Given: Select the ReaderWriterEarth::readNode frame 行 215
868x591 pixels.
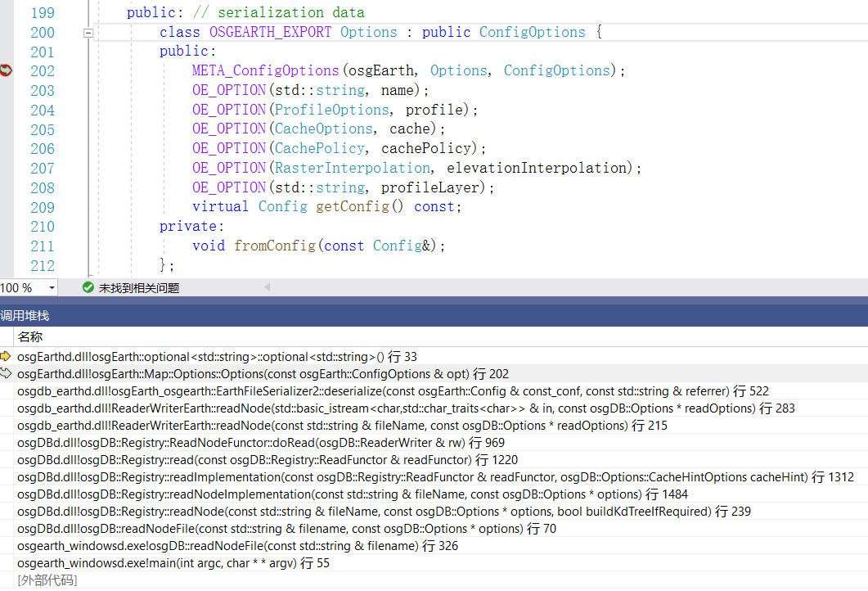Looking at the screenshot, I should pos(342,426).
